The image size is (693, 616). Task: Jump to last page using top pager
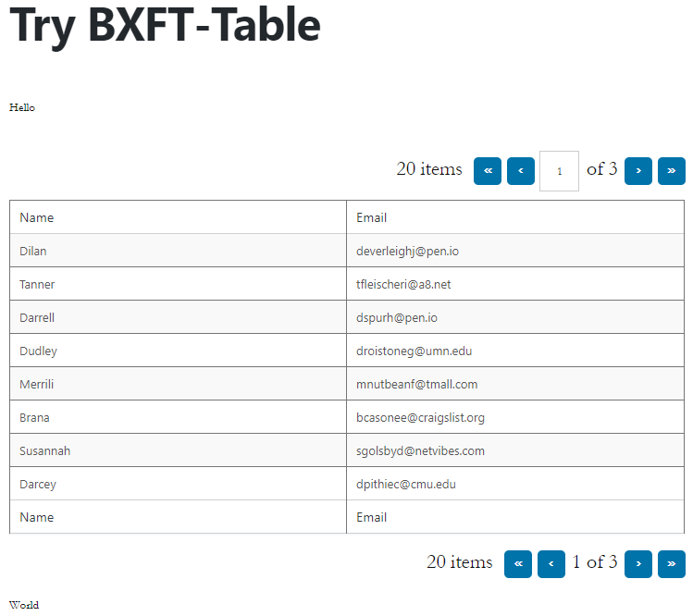tap(672, 171)
